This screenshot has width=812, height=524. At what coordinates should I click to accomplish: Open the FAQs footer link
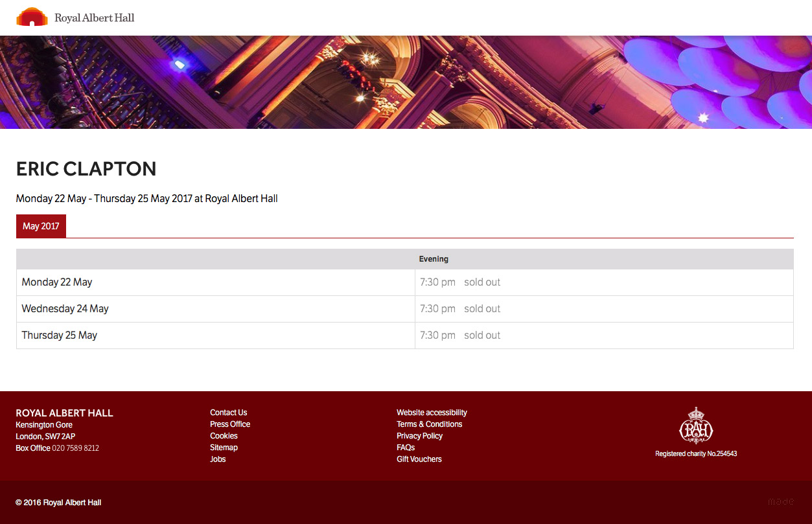click(x=406, y=448)
